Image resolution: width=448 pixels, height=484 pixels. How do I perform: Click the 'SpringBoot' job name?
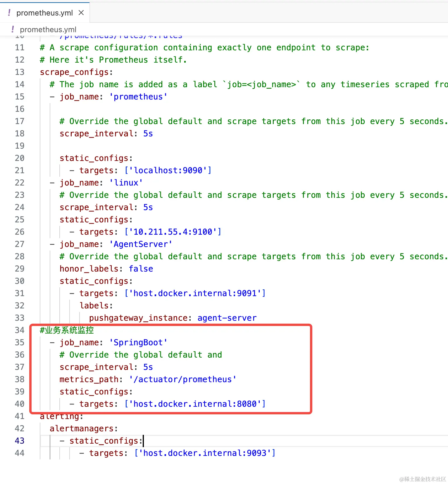click(x=138, y=342)
